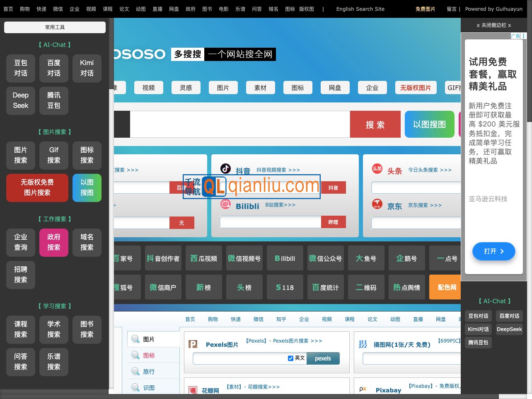
Task: Click the Bilibili TV logo icon
Action: pyautogui.click(x=225, y=204)
